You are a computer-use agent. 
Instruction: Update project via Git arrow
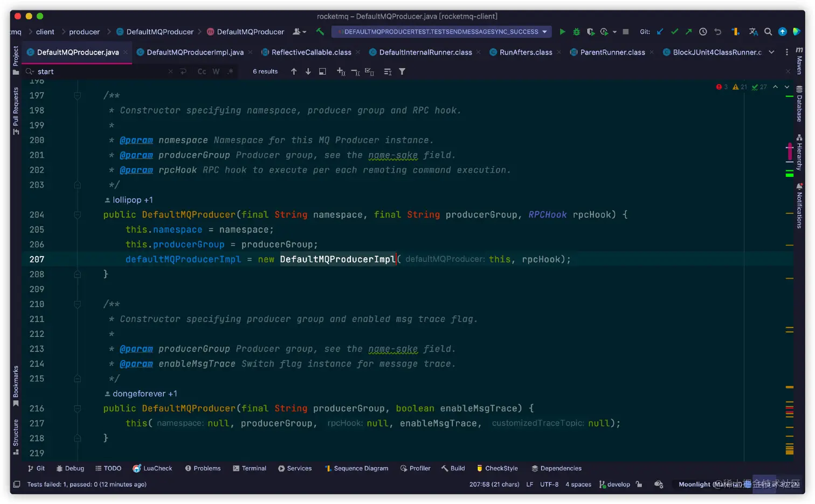[660, 32]
